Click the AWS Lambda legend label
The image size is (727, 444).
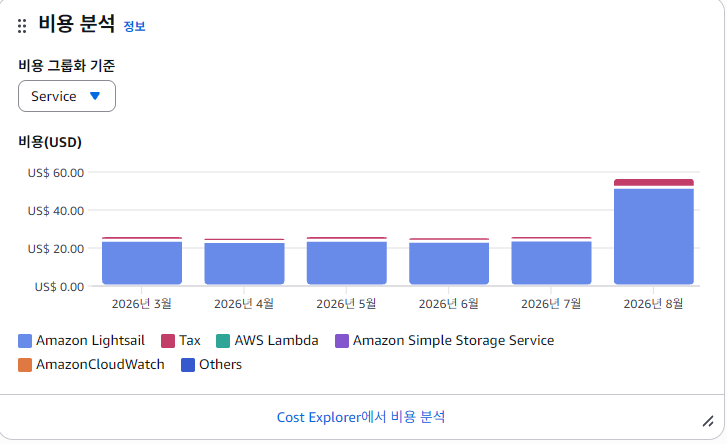[276, 341]
